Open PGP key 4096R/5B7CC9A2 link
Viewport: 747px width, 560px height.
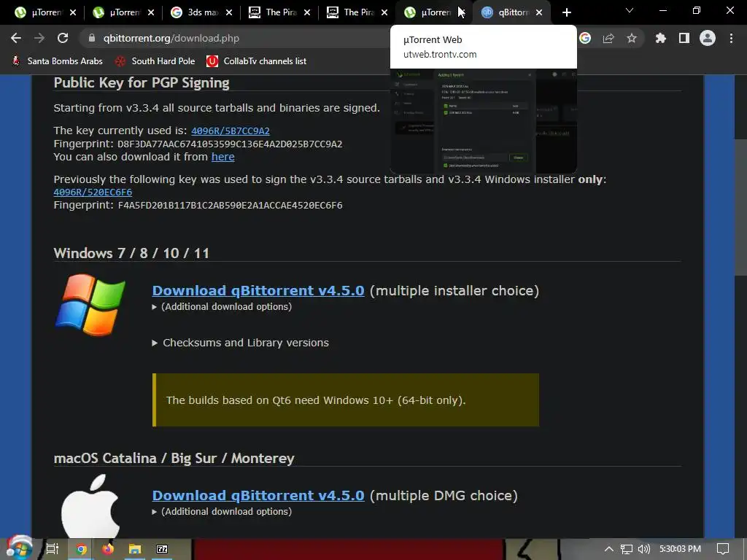(x=230, y=131)
